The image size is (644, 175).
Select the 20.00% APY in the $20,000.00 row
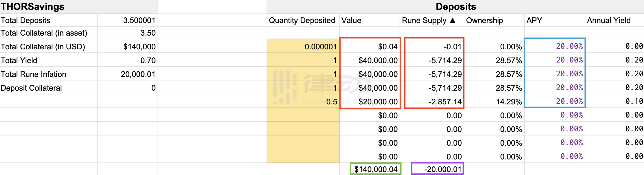(555, 101)
